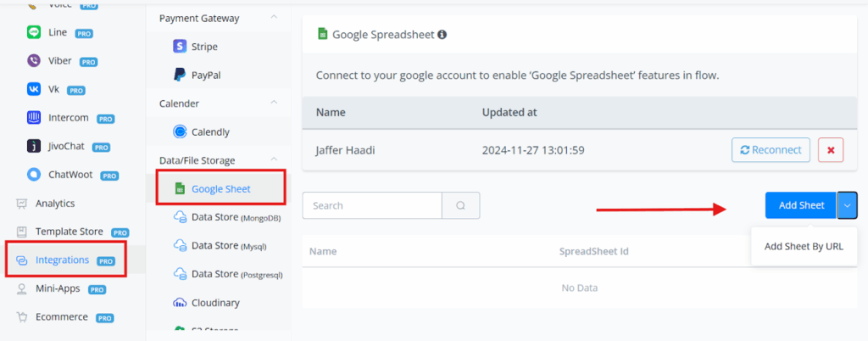The image size is (868, 341).
Task: Focus the Search input field
Action: 372,205
